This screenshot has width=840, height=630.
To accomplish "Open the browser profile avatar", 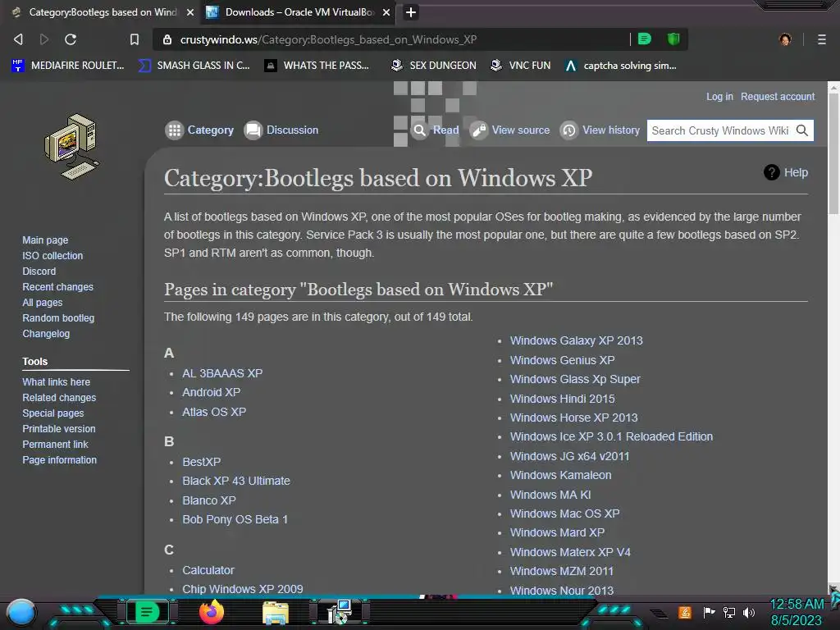I will tap(785, 39).
